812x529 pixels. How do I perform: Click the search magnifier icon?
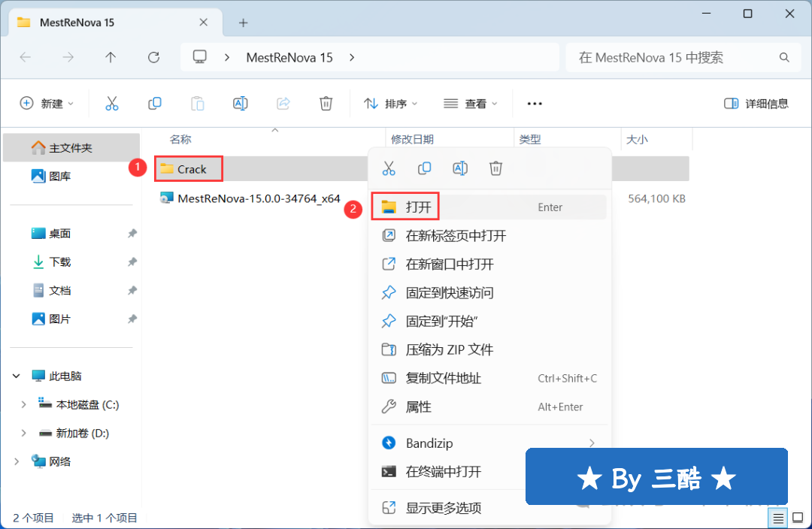point(784,57)
